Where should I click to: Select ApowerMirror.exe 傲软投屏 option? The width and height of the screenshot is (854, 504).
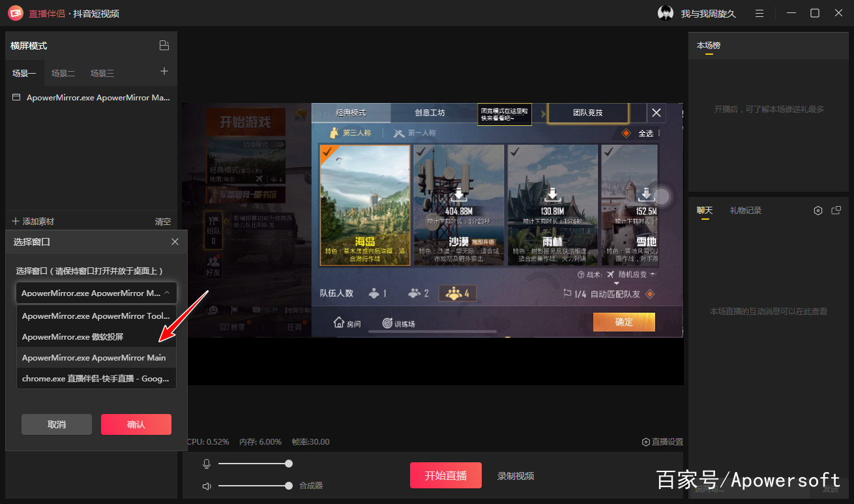tap(96, 336)
